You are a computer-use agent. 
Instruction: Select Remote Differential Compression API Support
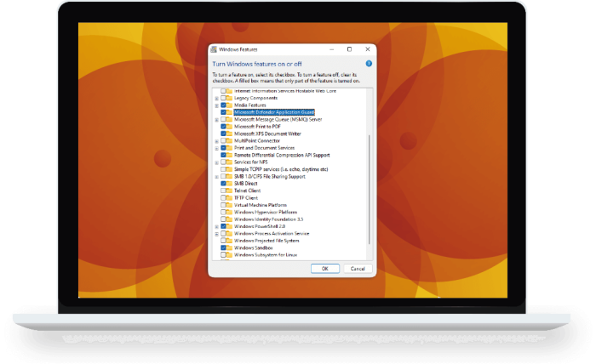(x=281, y=155)
